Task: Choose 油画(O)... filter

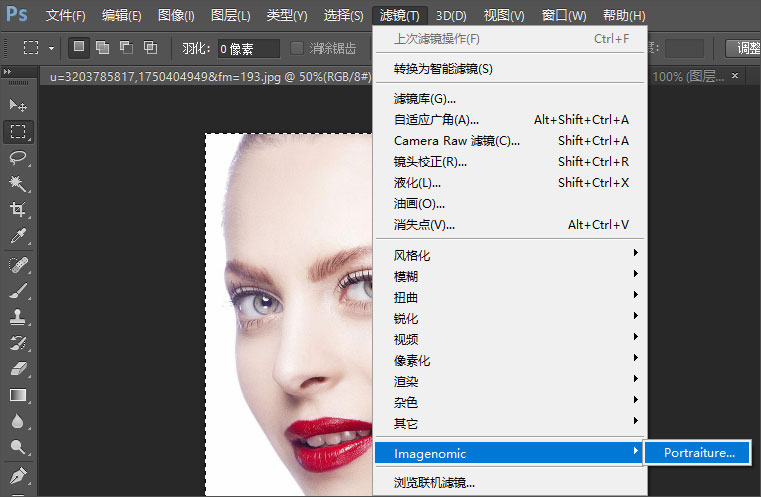Action: coord(510,204)
